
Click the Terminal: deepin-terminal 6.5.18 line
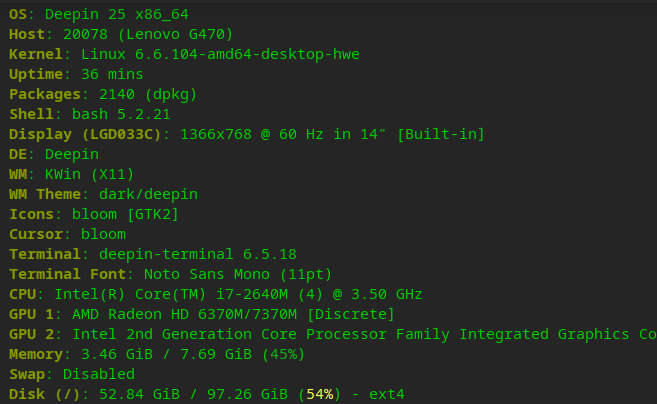153,254
